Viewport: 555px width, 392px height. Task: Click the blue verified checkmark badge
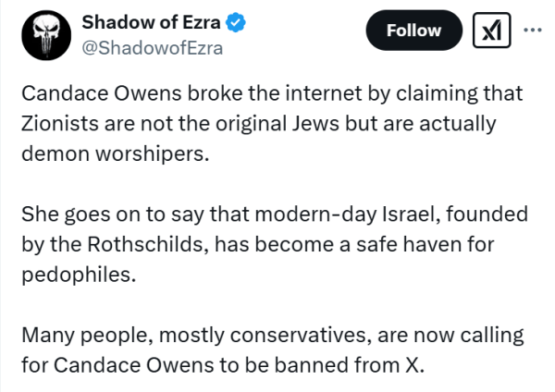(x=236, y=22)
